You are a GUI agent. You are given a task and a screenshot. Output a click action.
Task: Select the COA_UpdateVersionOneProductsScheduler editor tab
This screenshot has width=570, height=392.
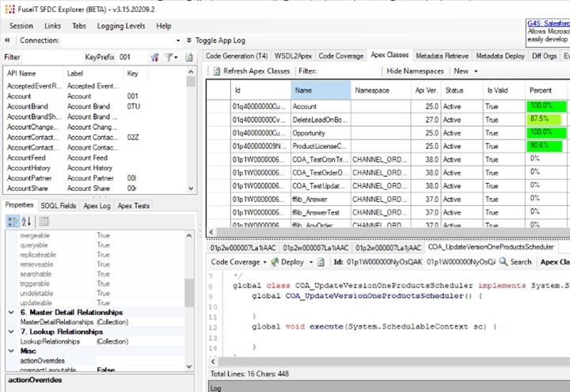(x=491, y=247)
